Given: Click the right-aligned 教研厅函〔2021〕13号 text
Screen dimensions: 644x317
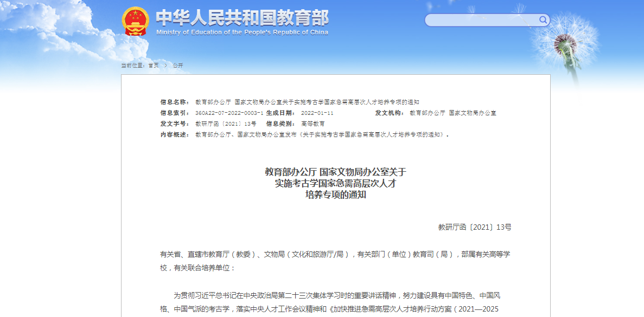Looking at the screenshot, I should point(474,228).
